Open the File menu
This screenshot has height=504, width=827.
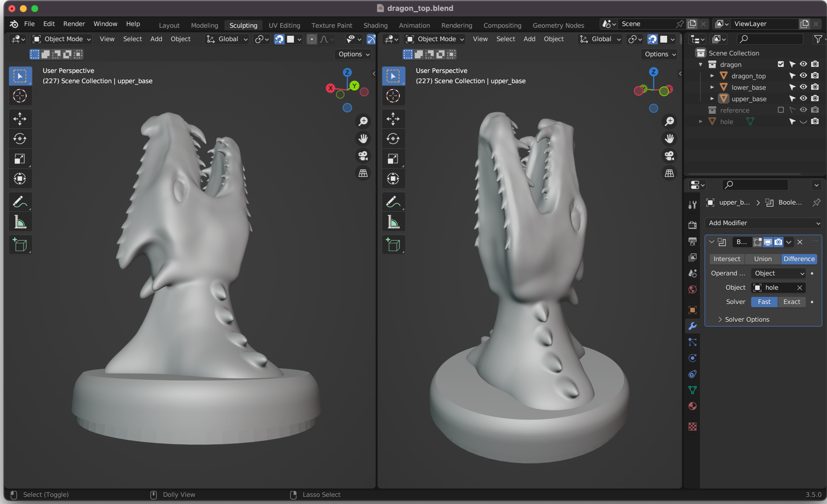tap(29, 24)
